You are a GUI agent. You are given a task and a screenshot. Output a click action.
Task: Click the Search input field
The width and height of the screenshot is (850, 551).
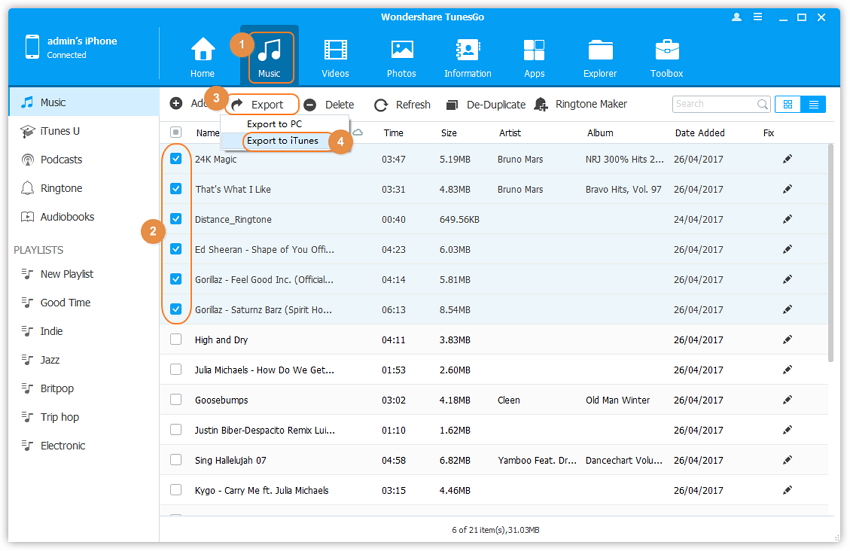point(714,104)
